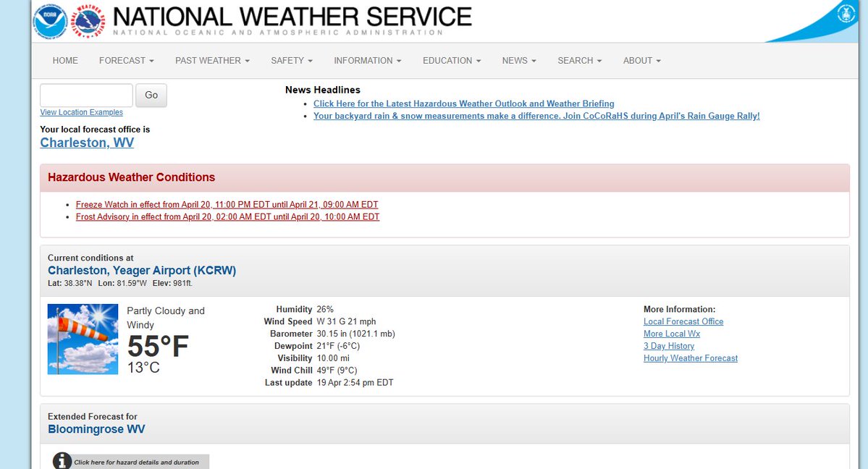This screenshot has height=469, width=868.
Task: Click the Bloomingrose WV heading
Action: click(x=96, y=429)
